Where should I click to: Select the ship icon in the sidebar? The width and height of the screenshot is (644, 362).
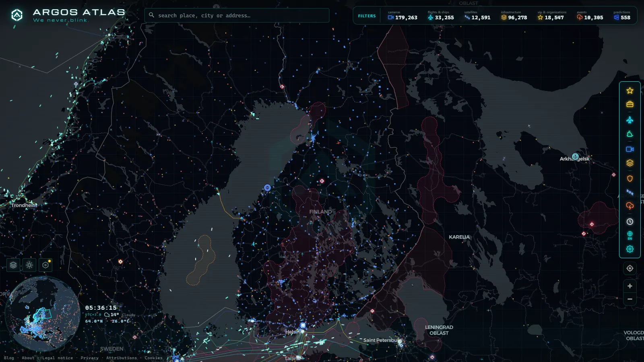[630, 134]
